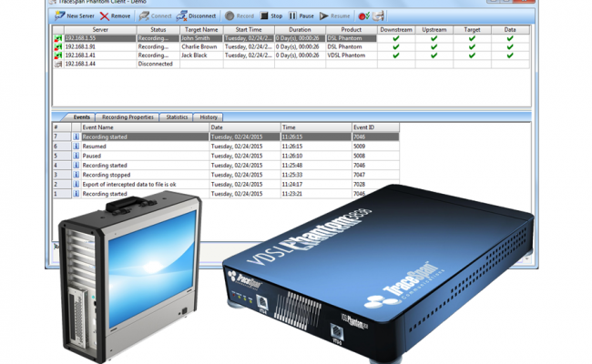Viewport: 592px width, 364px height.
Task: Click status icon for server 192.168.1.91
Action: [x=57, y=46]
